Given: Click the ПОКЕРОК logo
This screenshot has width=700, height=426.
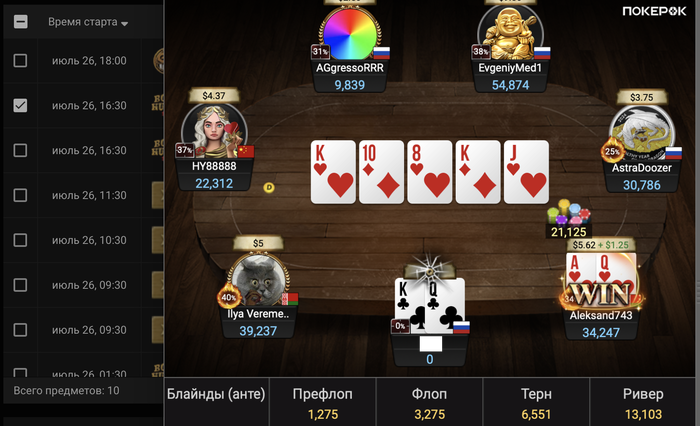Looking at the screenshot, I should click(654, 11).
